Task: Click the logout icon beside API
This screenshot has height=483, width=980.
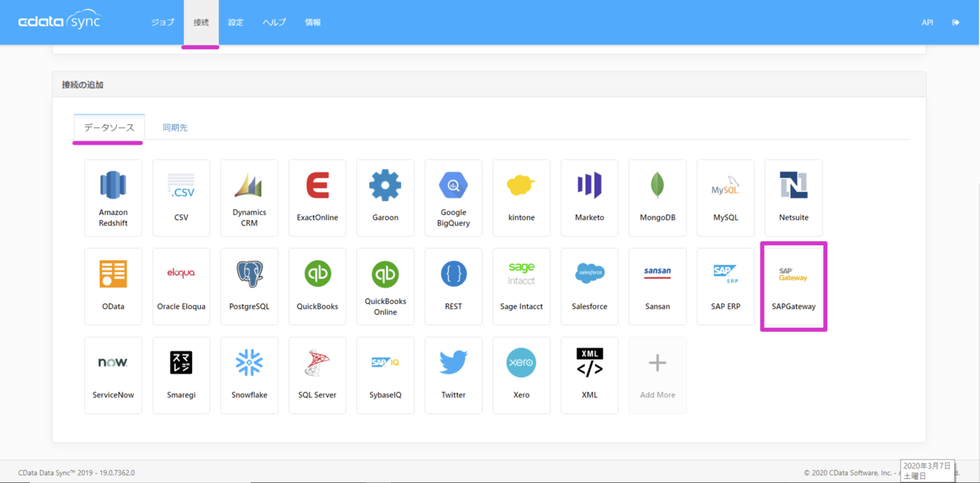Action: [x=955, y=23]
